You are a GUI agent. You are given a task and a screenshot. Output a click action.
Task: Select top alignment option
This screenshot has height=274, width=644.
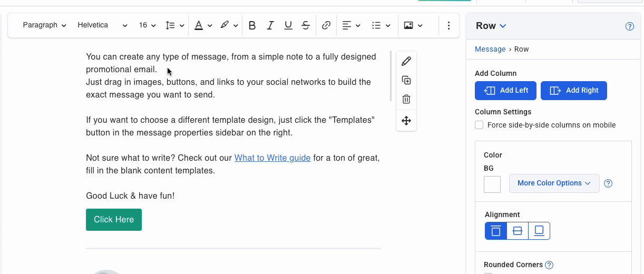[496, 231]
